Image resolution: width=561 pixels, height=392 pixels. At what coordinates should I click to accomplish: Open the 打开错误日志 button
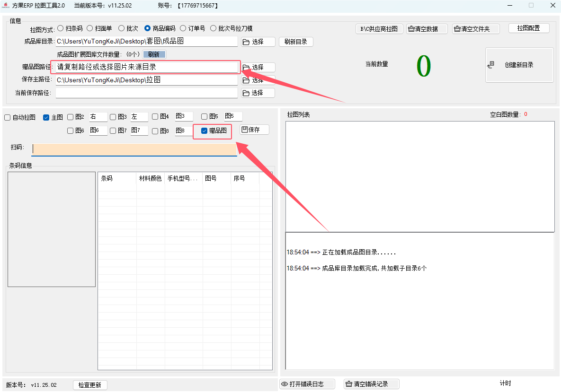coord(307,384)
